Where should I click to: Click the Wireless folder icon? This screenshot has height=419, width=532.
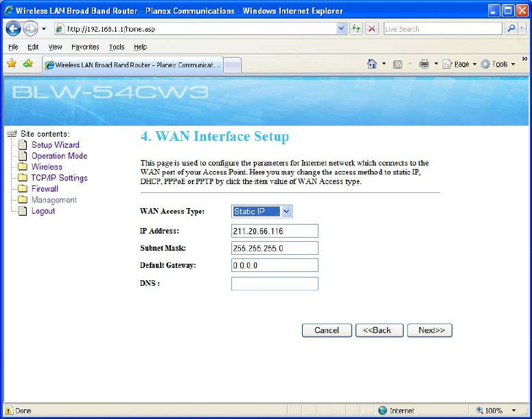(x=23, y=166)
